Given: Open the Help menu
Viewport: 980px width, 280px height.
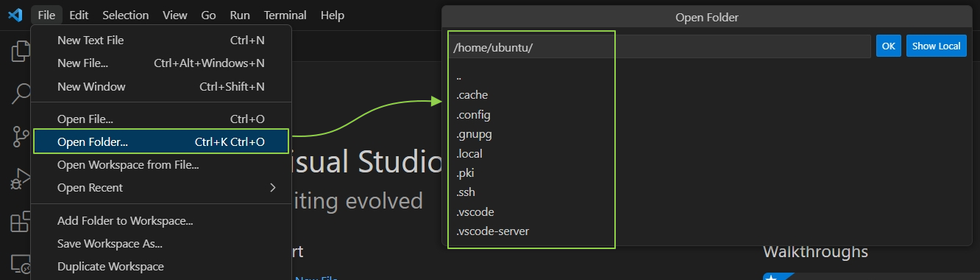Looking at the screenshot, I should click(333, 15).
